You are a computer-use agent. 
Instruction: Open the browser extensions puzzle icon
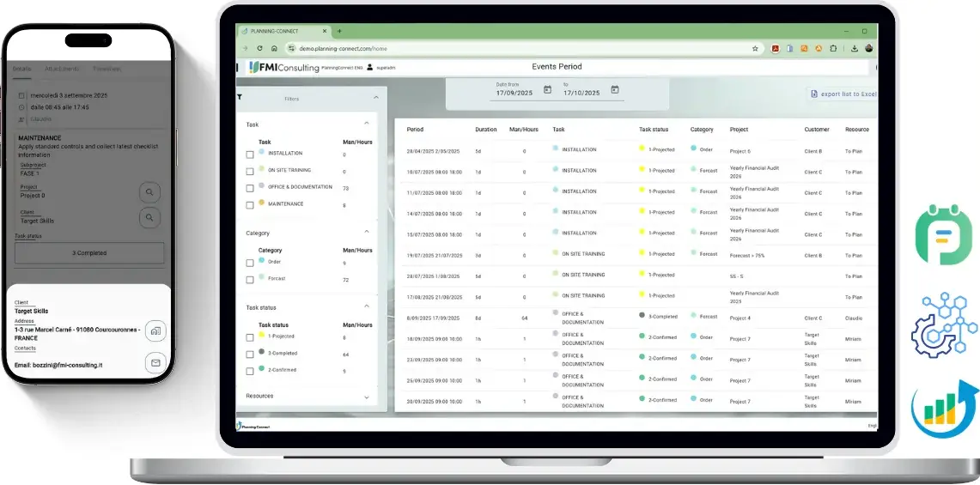pyautogui.click(x=833, y=48)
